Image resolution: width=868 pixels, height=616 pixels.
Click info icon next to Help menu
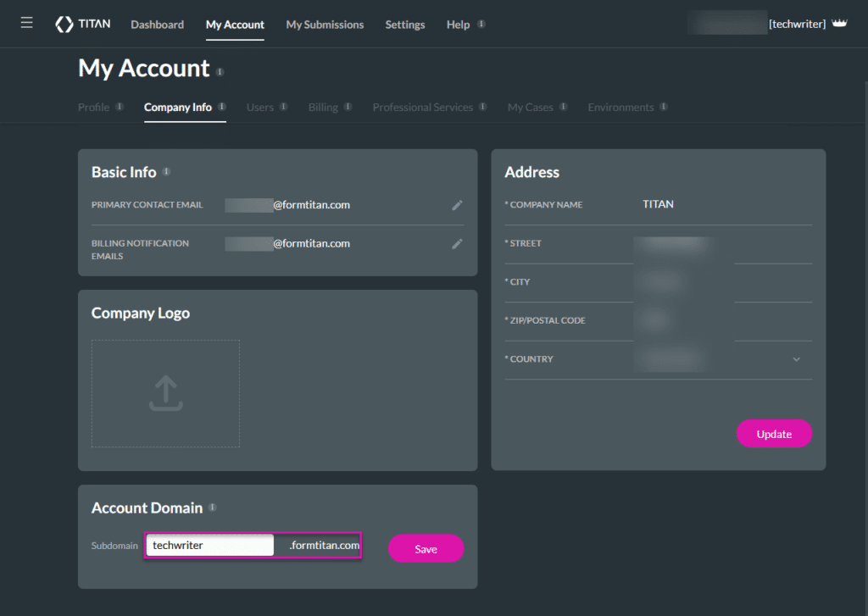(x=481, y=25)
